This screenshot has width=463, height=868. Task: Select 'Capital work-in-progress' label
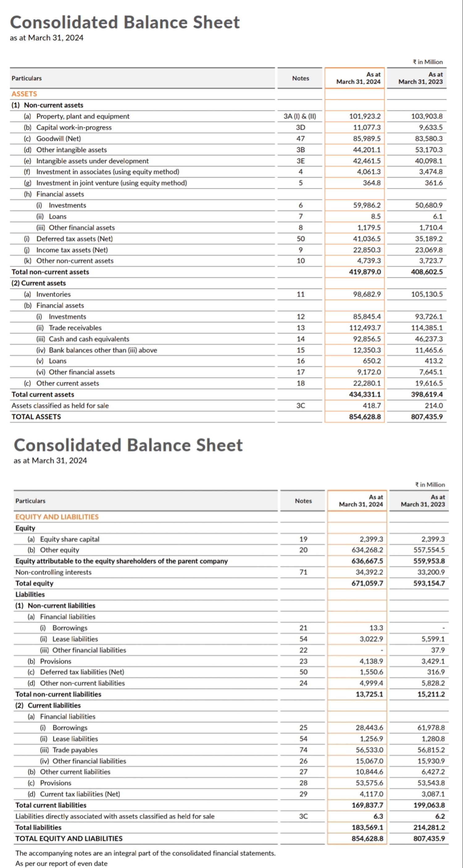[74, 127]
